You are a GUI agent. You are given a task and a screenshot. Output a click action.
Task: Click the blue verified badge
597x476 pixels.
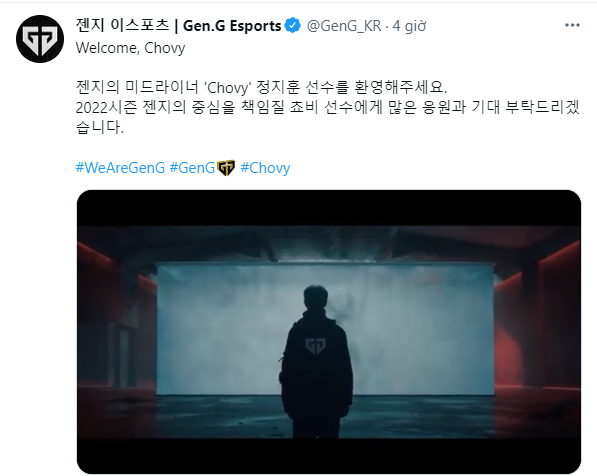pos(292,26)
